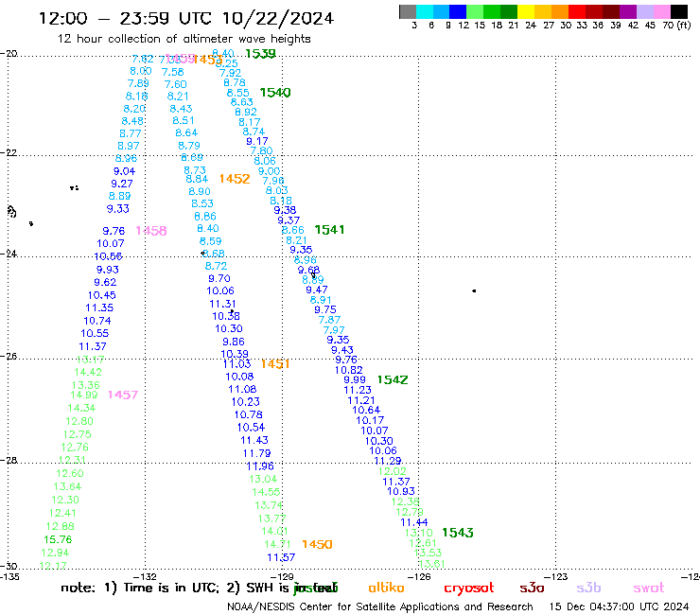Click the 10.45 wave height value

tap(102, 295)
